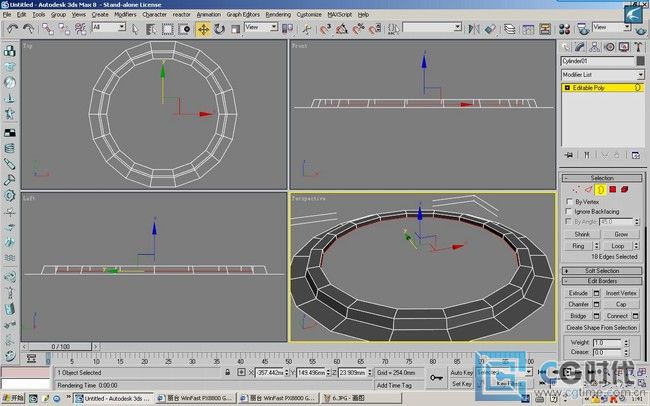Click the Grow selection button
This screenshot has height=406, width=650.
point(621,234)
